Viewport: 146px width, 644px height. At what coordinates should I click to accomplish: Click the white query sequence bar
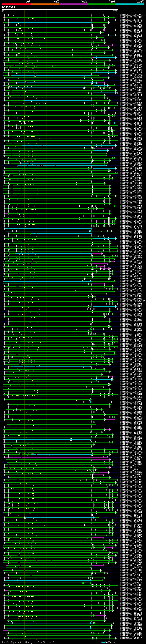tap(60, 10)
